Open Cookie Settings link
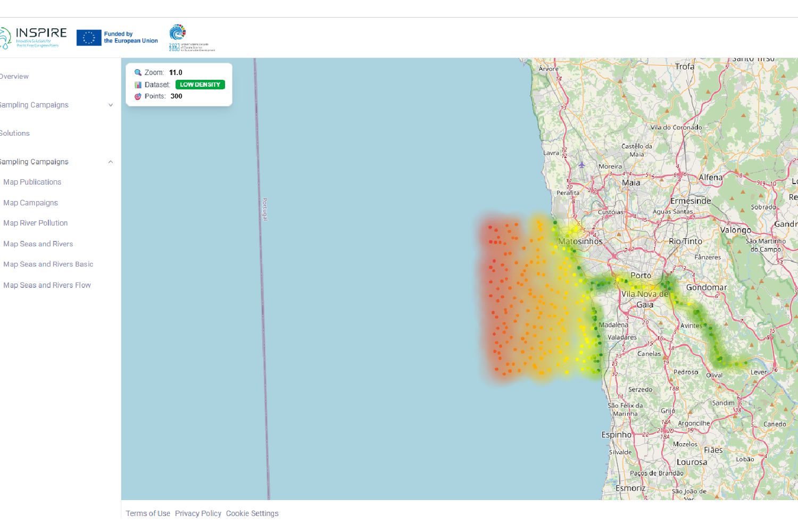The image size is (798, 532). coord(252,513)
